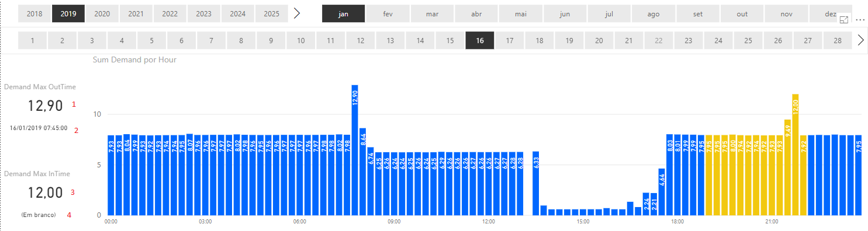Image resolution: width=868 pixels, height=231 pixels.
Task: Select year 2025 in slicer
Action: pos(271,13)
